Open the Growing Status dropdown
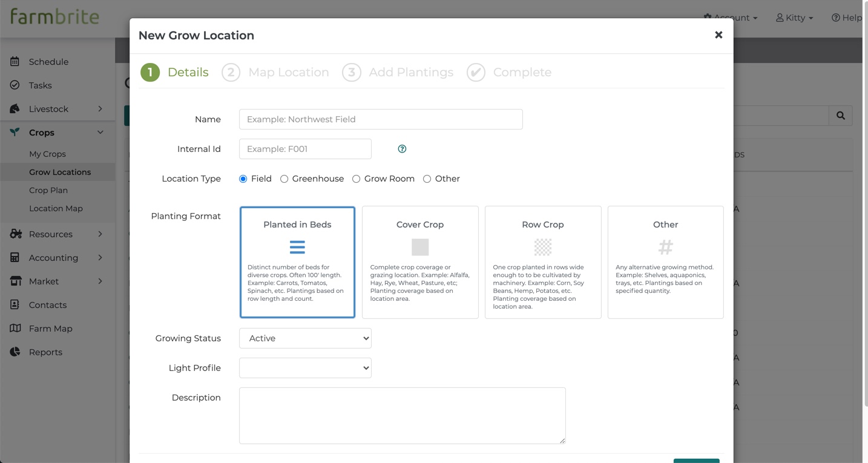868x463 pixels. pos(305,338)
